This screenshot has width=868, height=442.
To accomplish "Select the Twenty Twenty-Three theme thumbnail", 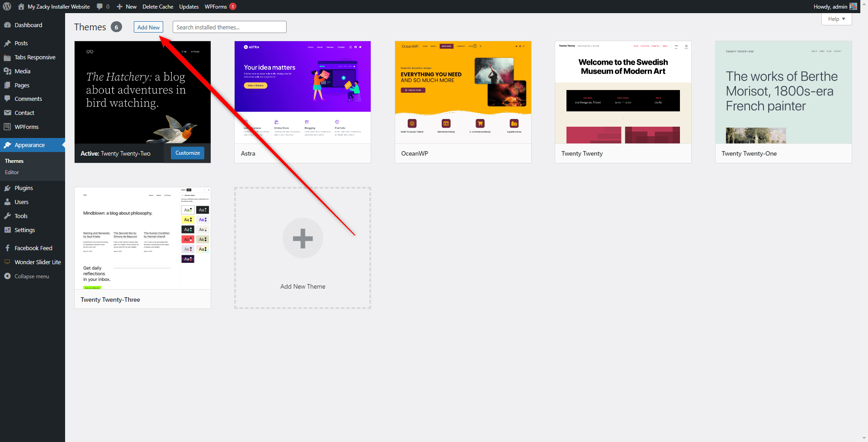I will click(142, 238).
